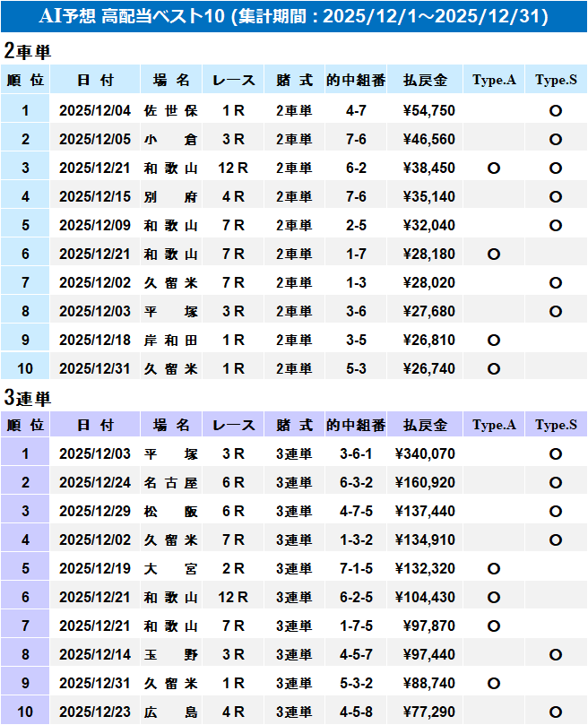Viewport: 588px width, 725px height.
Task: Click winning combination 4-5-8
Action: [x=356, y=712]
